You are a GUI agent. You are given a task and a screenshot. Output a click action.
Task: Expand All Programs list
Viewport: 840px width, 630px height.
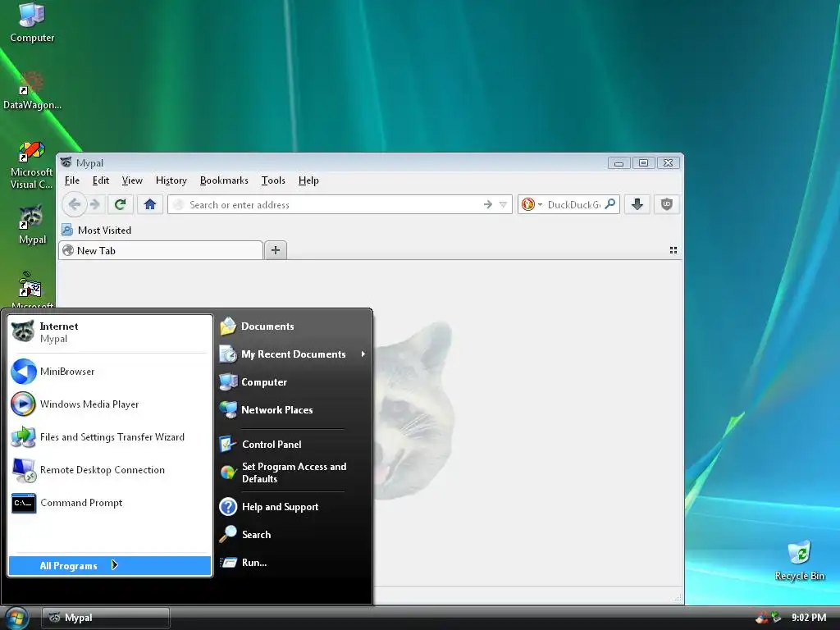[110, 566]
